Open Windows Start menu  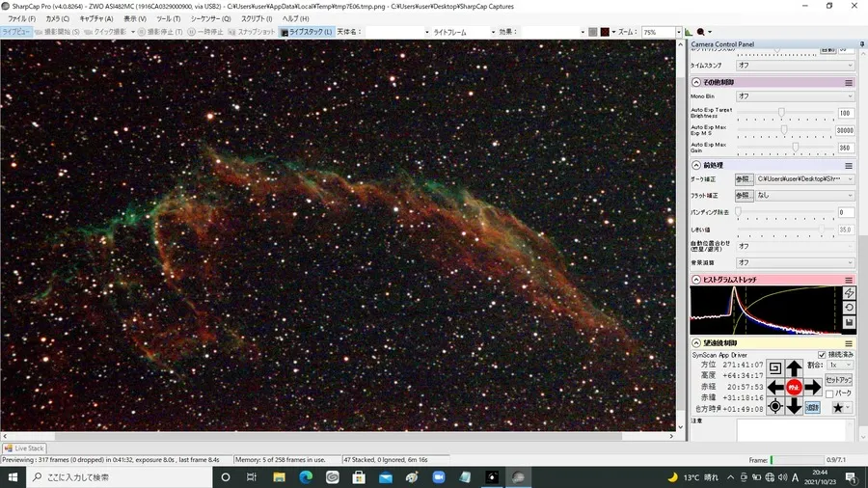point(13,477)
